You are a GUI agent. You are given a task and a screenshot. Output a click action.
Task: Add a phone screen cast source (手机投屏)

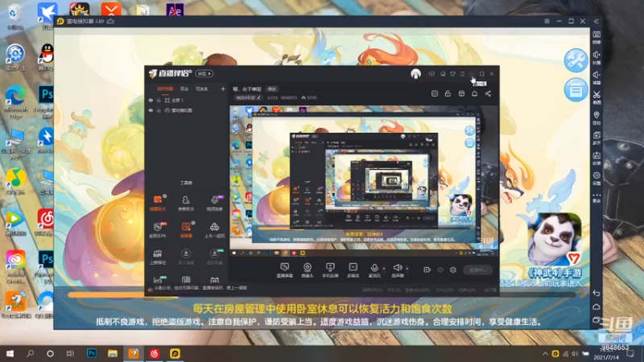(x=330, y=270)
